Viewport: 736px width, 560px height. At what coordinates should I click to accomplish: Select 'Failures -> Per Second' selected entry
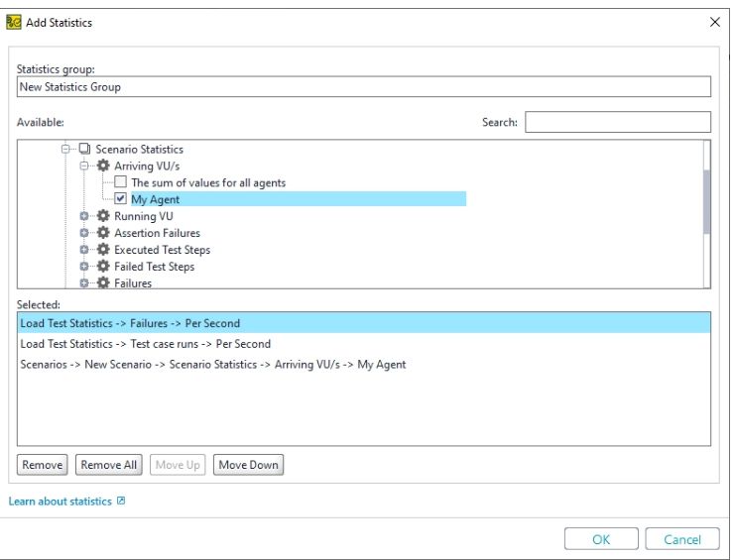(x=364, y=323)
